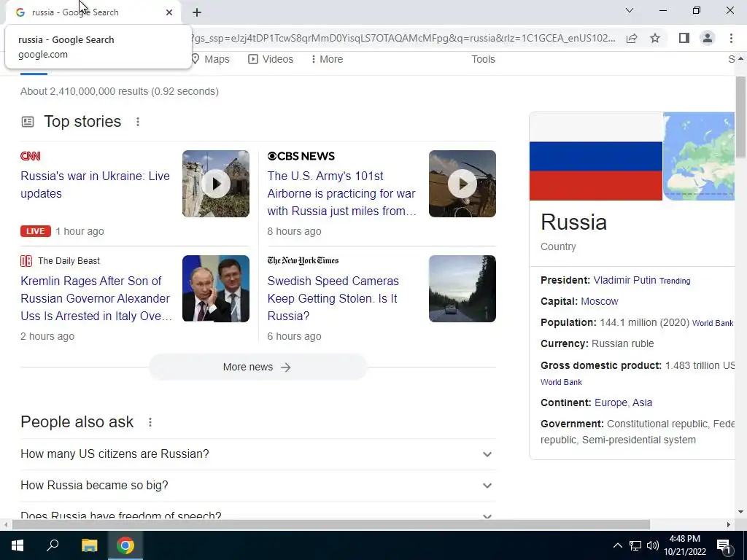Expand How Russia became so big? question

(x=258, y=485)
